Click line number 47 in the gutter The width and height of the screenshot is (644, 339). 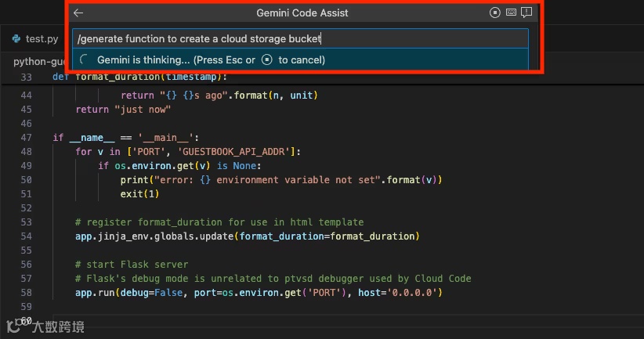pos(27,137)
